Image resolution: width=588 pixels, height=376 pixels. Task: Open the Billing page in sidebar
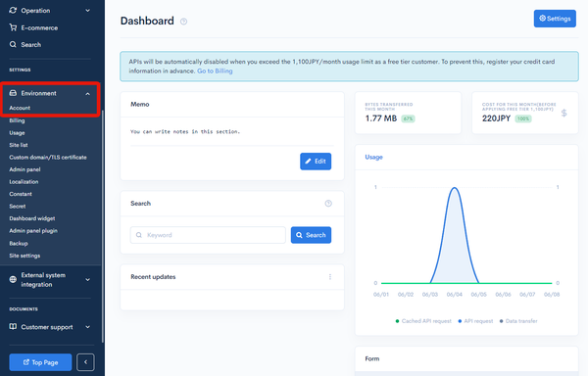pyautogui.click(x=17, y=120)
